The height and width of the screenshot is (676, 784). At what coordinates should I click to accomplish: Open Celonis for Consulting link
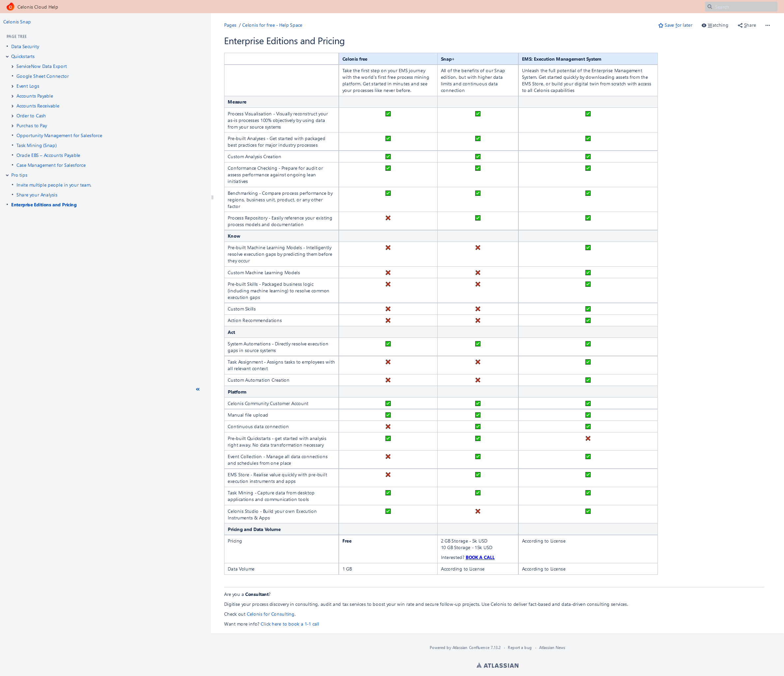click(x=270, y=614)
